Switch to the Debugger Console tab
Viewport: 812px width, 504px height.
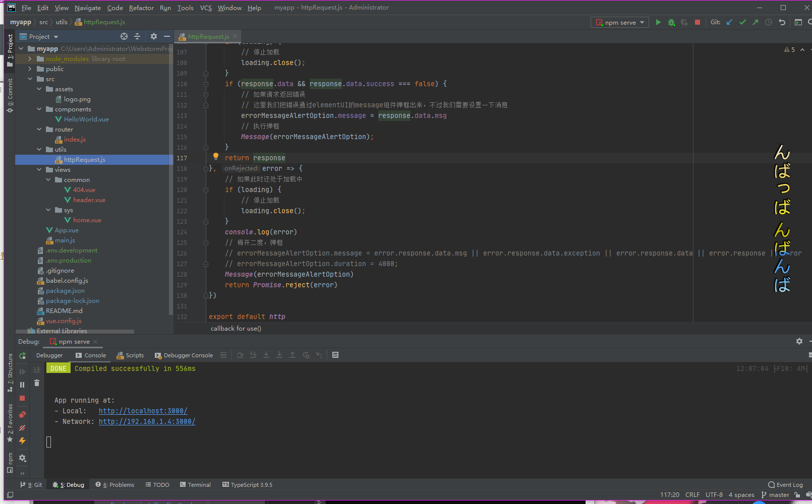coord(184,355)
